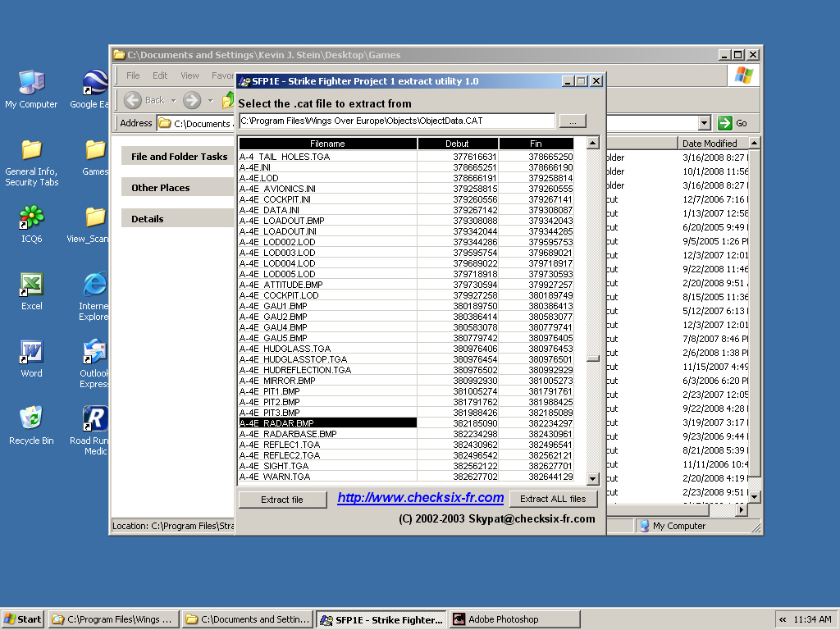
Task: Click the Windows Start button
Action: [22, 619]
